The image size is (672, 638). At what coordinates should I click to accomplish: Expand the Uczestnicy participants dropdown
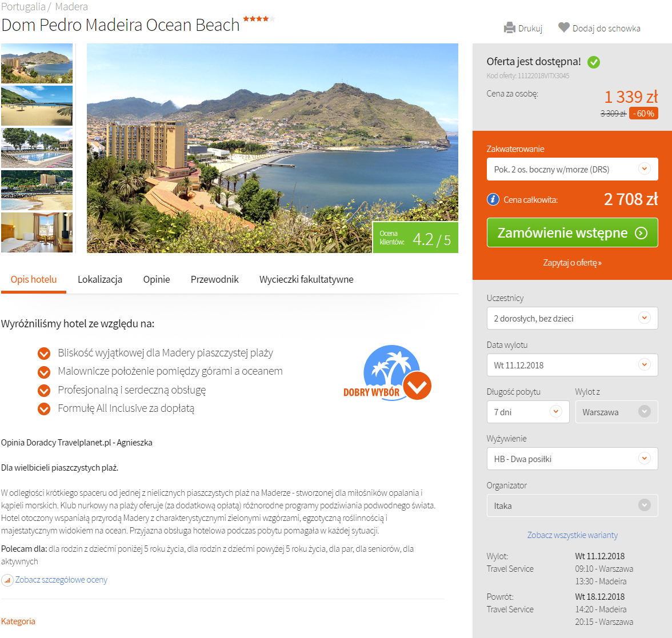click(x=572, y=318)
